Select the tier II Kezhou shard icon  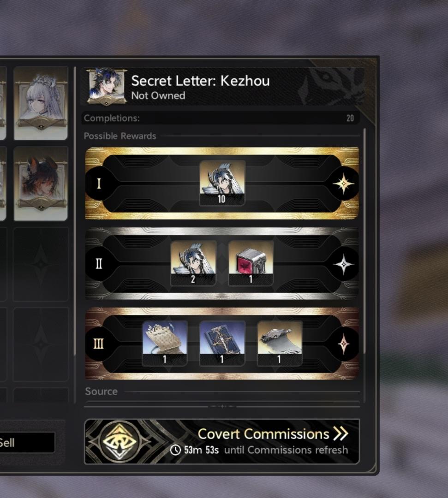193,263
